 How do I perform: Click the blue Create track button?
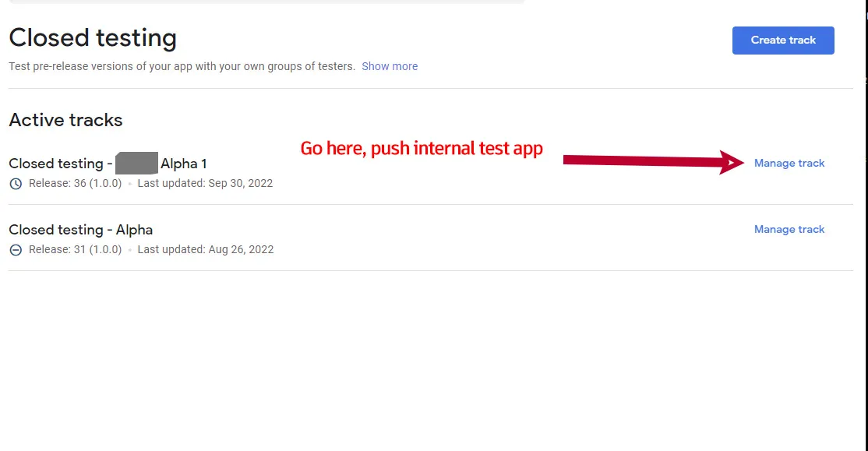click(783, 41)
